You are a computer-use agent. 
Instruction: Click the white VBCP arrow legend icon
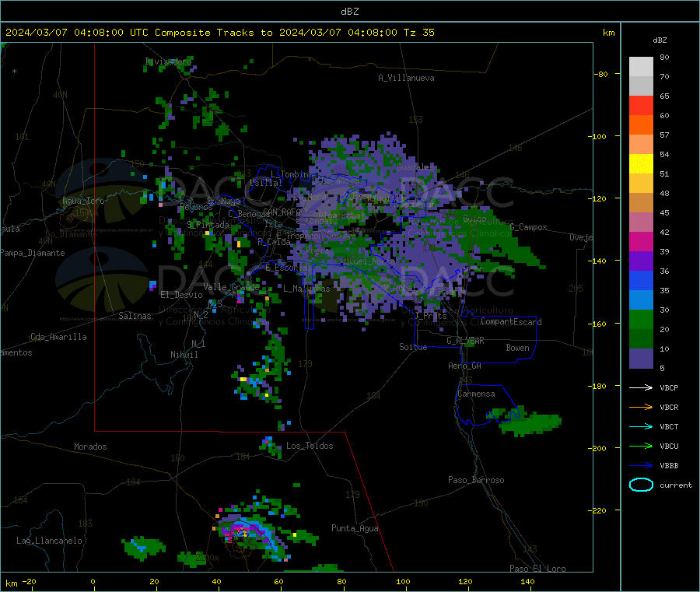pyautogui.click(x=641, y=387)
